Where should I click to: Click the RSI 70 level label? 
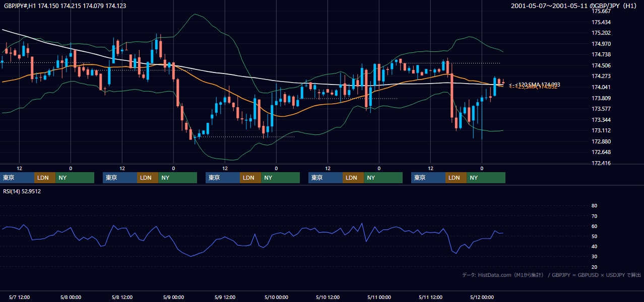(594, 216)
